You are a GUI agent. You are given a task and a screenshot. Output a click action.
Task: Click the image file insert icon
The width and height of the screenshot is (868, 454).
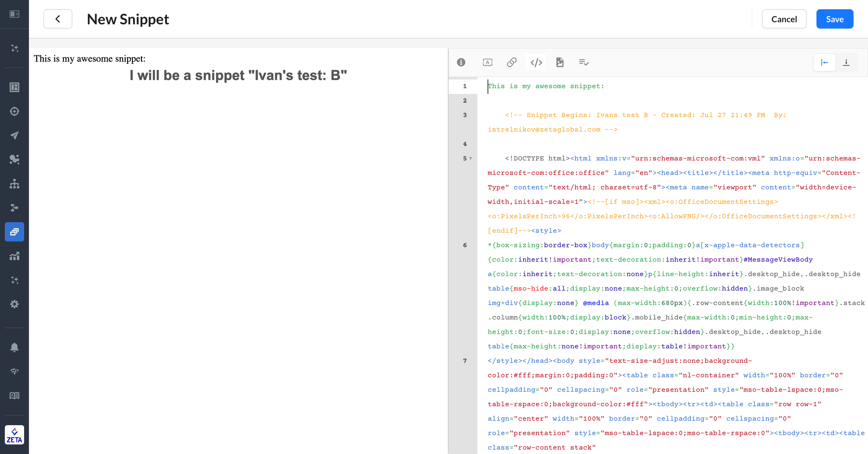click(x=560, y=62)
